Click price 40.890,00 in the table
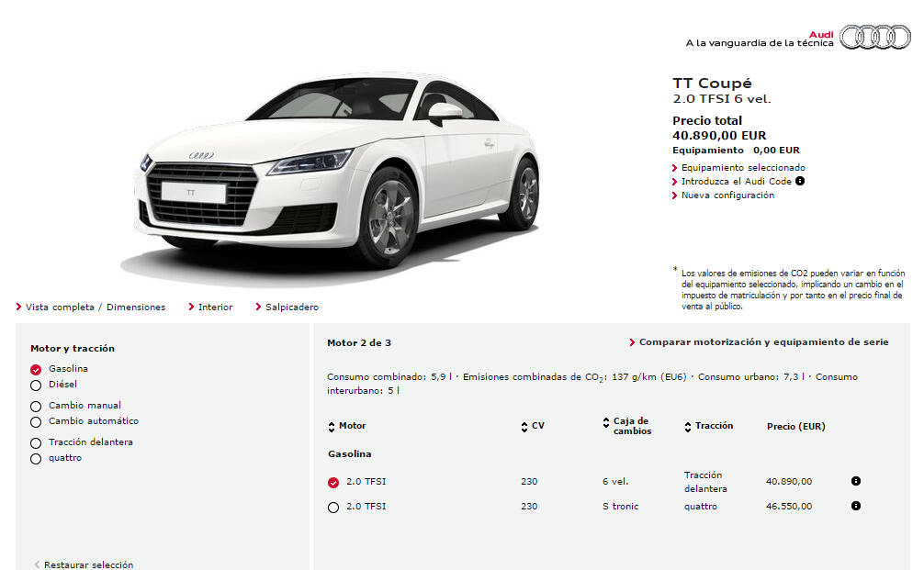Screen dimensions: 924x570 coord(788,482)
